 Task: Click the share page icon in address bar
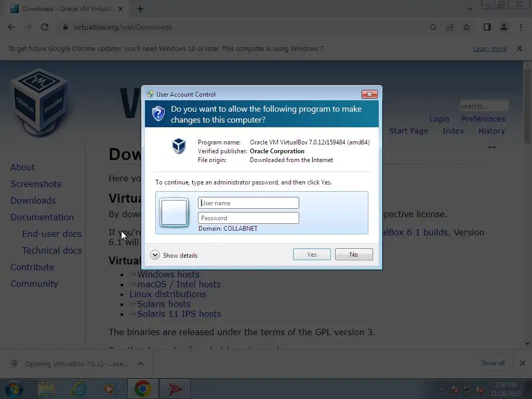coord(450,27)
